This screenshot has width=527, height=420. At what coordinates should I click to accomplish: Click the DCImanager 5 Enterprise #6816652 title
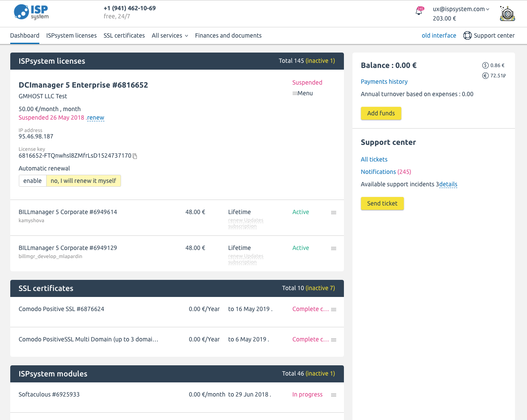point(83,85)
